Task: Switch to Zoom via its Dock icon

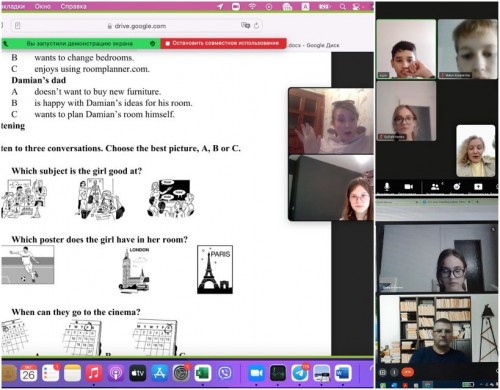Action: 256,373
